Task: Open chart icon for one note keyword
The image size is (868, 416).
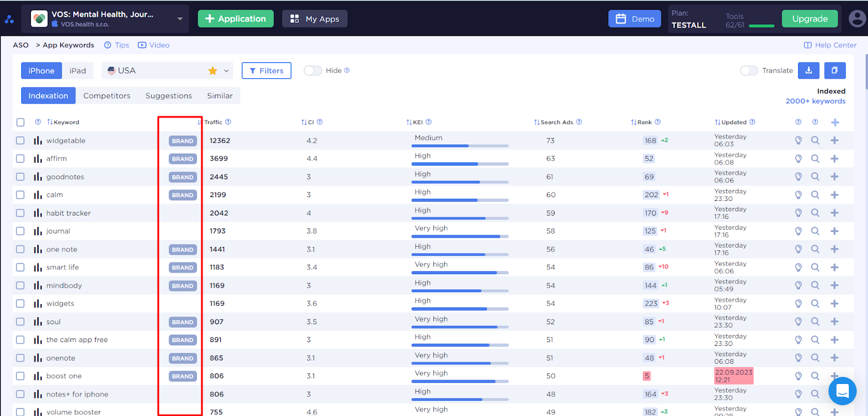Action: point(37,249)
